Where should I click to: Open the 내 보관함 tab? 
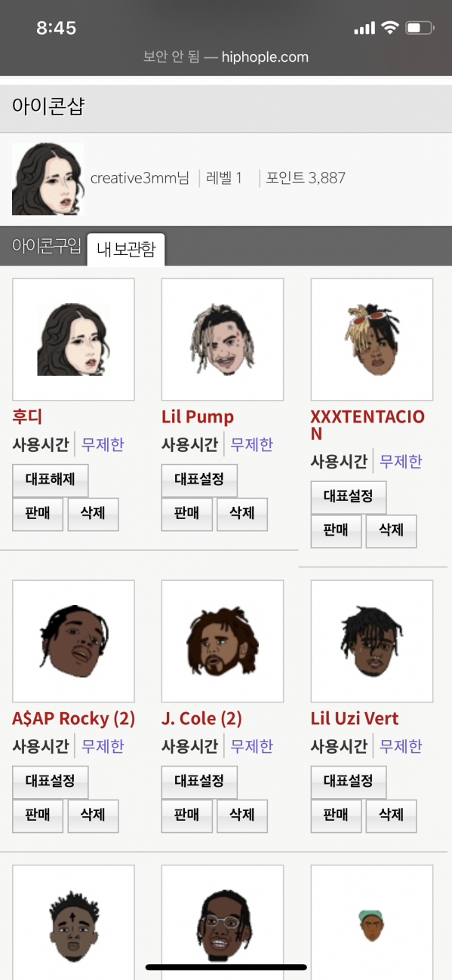126,250
